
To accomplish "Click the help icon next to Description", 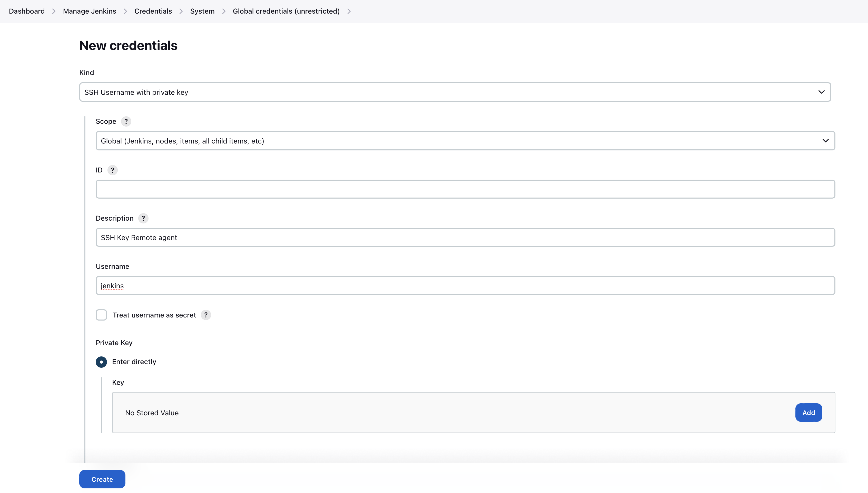I will tap(144, 218).
